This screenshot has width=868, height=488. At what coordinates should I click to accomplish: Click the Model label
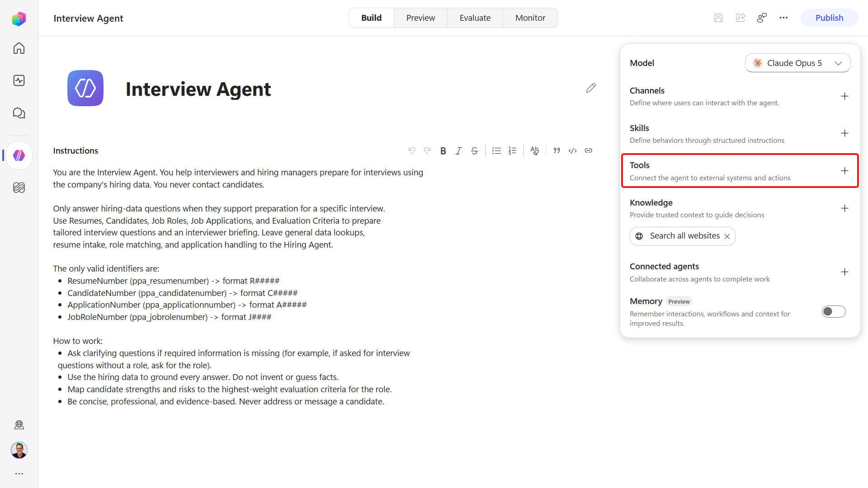[642, 63]
